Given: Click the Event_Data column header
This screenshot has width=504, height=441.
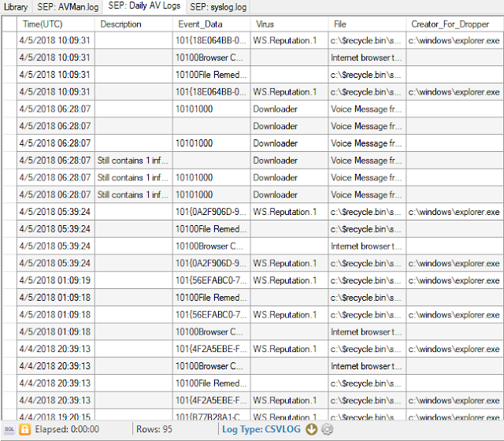Looking at the screenshot, I should pos(211,24).
